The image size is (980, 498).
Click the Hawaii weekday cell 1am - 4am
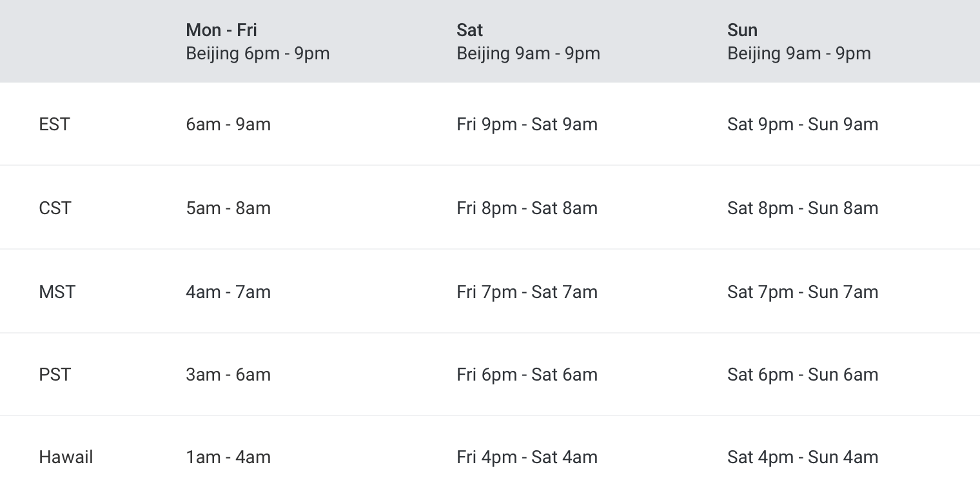tap(228, 457)
